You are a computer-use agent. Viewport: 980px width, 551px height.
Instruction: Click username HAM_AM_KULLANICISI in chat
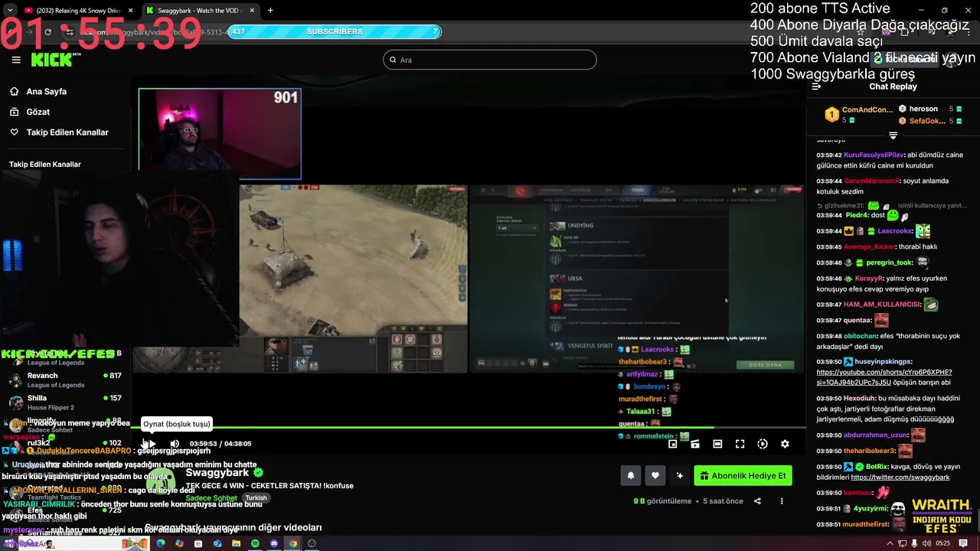[882, 305]
